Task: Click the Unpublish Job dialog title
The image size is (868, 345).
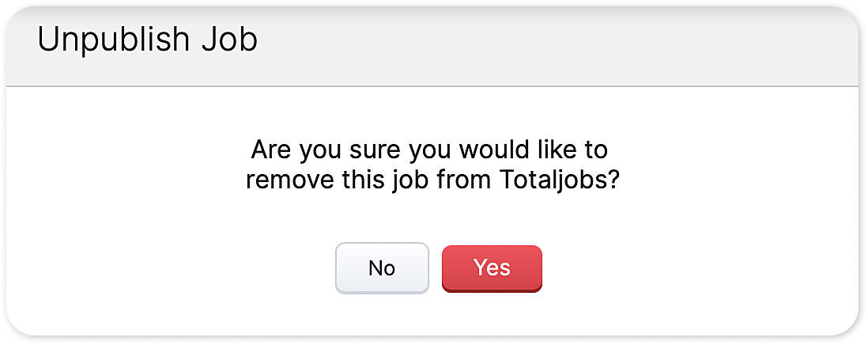Action: (148, 40)
